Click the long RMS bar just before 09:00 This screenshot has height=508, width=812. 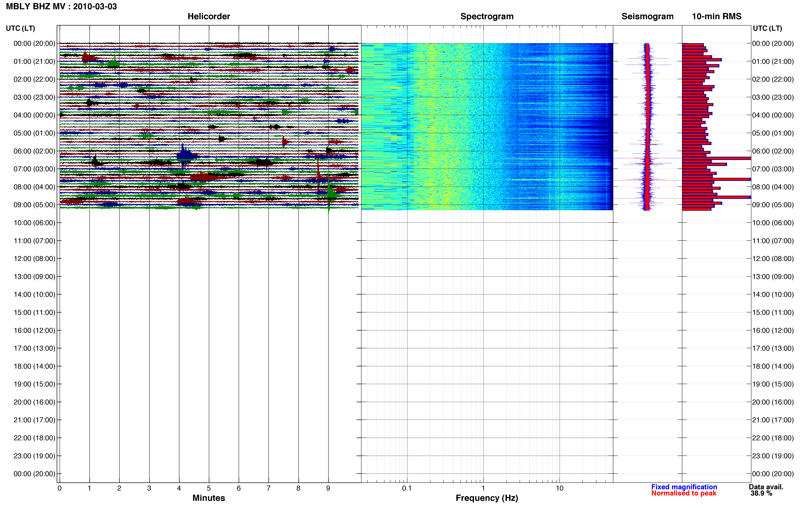pos(716,197)
